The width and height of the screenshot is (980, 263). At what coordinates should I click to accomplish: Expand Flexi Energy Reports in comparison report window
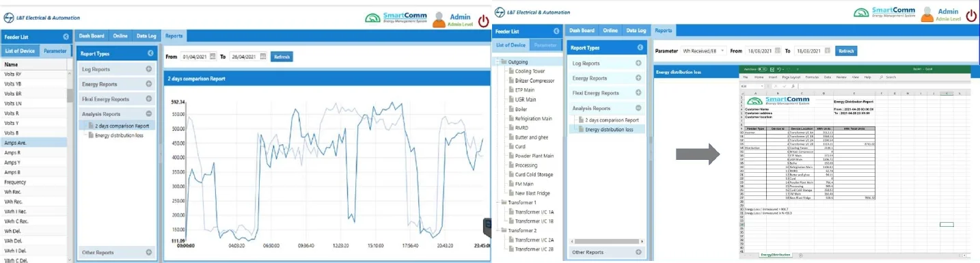(148, 99)
